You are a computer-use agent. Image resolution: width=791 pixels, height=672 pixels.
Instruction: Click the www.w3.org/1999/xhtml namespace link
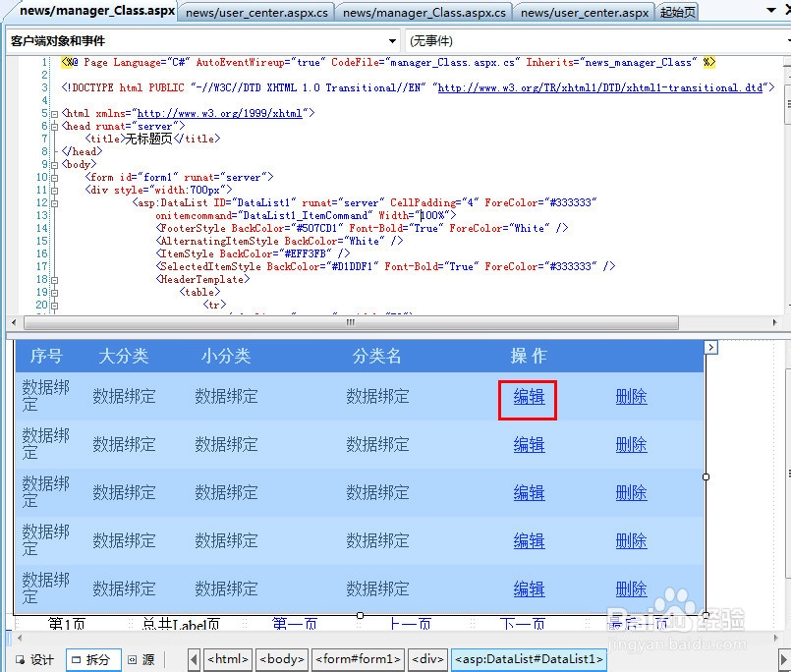point(220,114)
